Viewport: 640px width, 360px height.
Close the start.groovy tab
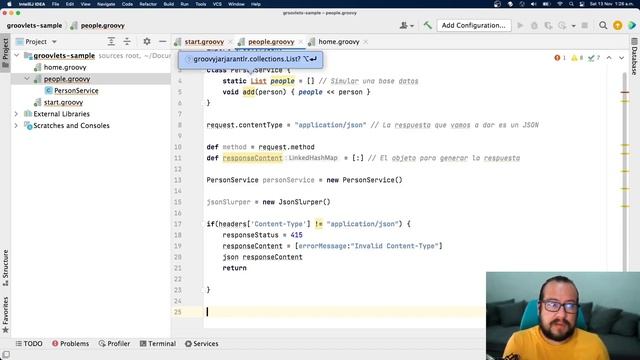(x=230, y=42)
